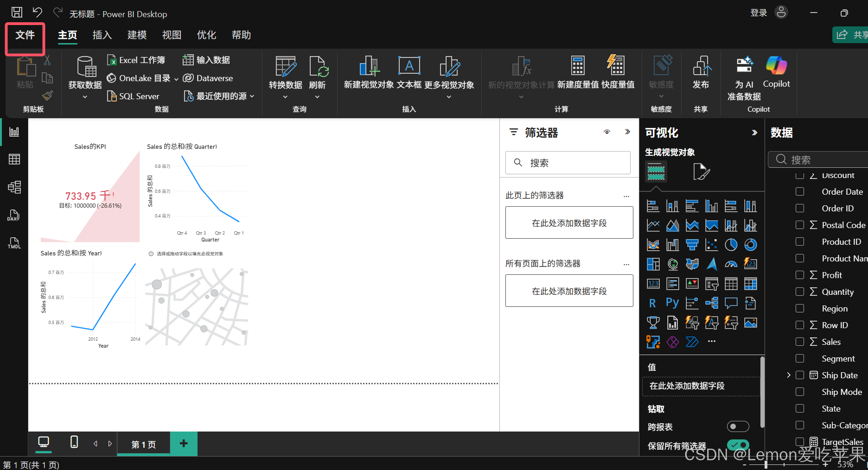Select the funnel chart visual icon
The width and height of the screenshot is (868, 470).
coord(692,245)
